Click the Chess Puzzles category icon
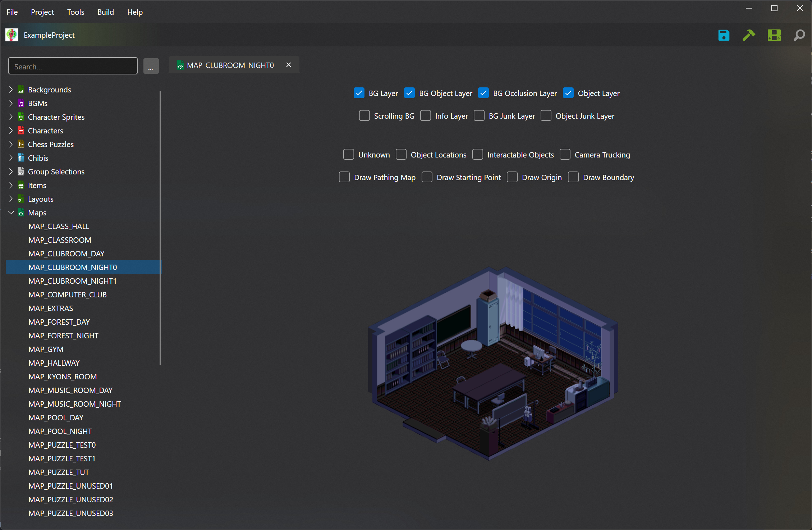This screenshot has height=530, width=812. pos(21,145)
